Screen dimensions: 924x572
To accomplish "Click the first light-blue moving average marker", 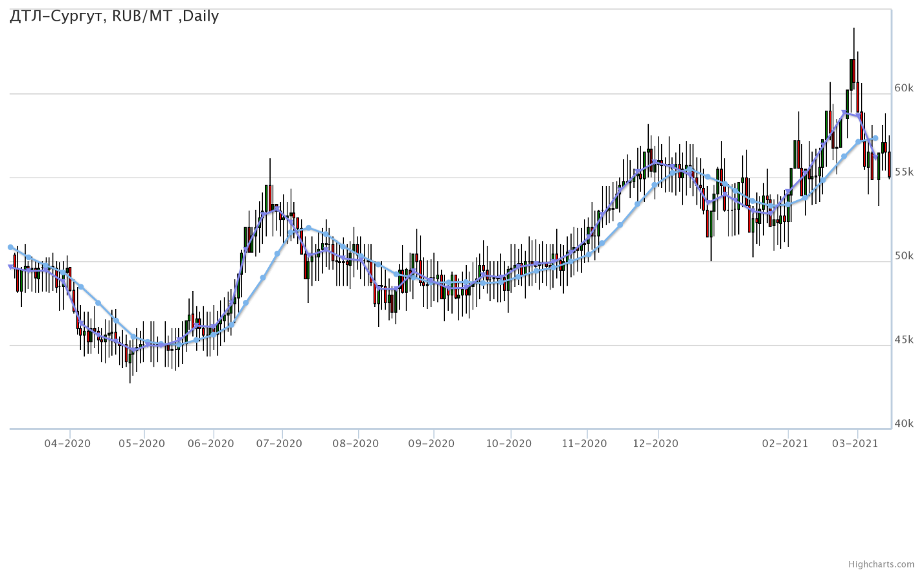I will coord(10,247).
